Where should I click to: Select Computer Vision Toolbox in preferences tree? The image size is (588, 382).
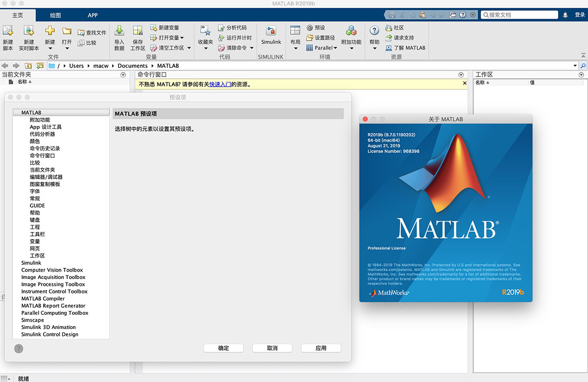click(x=52, y=270)
